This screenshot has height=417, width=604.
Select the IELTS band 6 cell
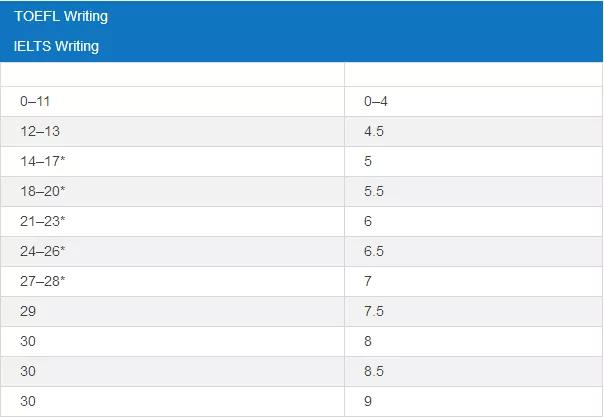pos(368,221)
